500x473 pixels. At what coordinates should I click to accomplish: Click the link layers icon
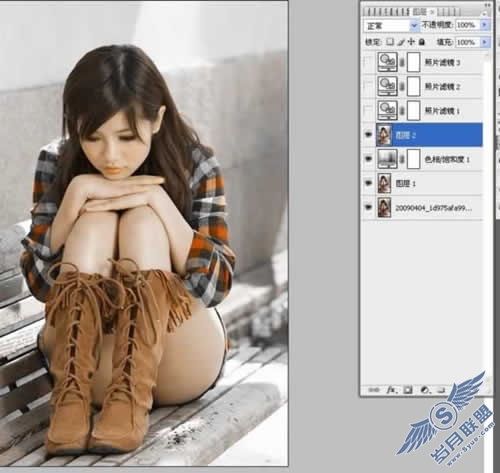374,390
